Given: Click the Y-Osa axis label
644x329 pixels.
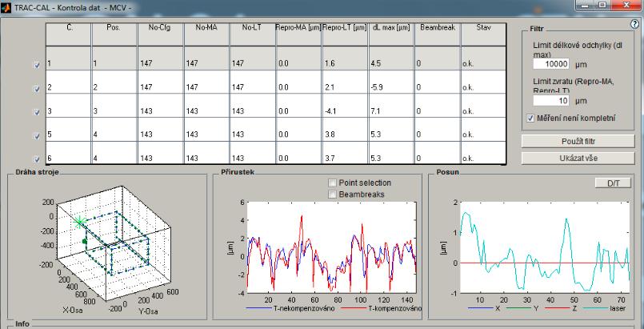Looking at the screenshot, I should pos(146,311).
